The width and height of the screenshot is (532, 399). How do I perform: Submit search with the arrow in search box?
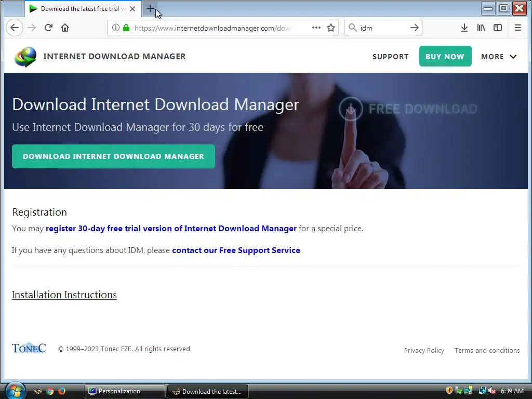coord(414,28)
